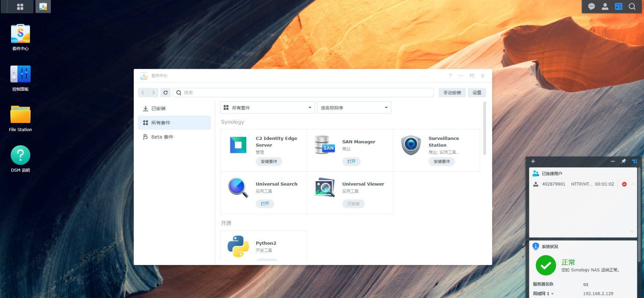Open Package Center help question mark

[x=450, y=76]
